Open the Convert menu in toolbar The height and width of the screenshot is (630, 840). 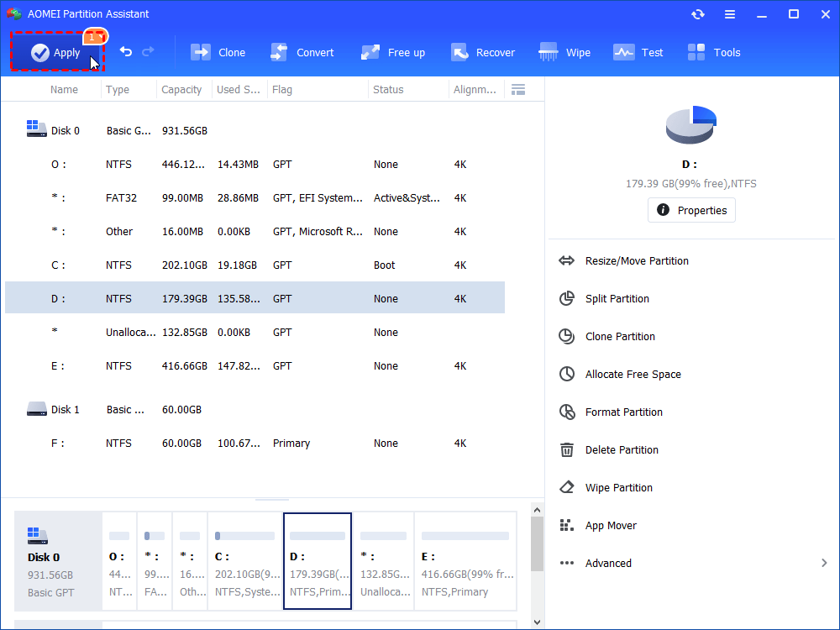coord(302,53)
